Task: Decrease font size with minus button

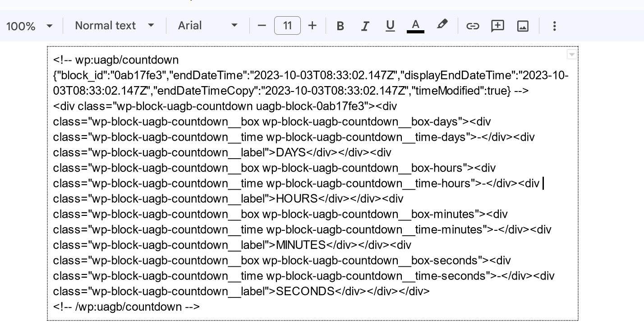Action: [262, 26]
